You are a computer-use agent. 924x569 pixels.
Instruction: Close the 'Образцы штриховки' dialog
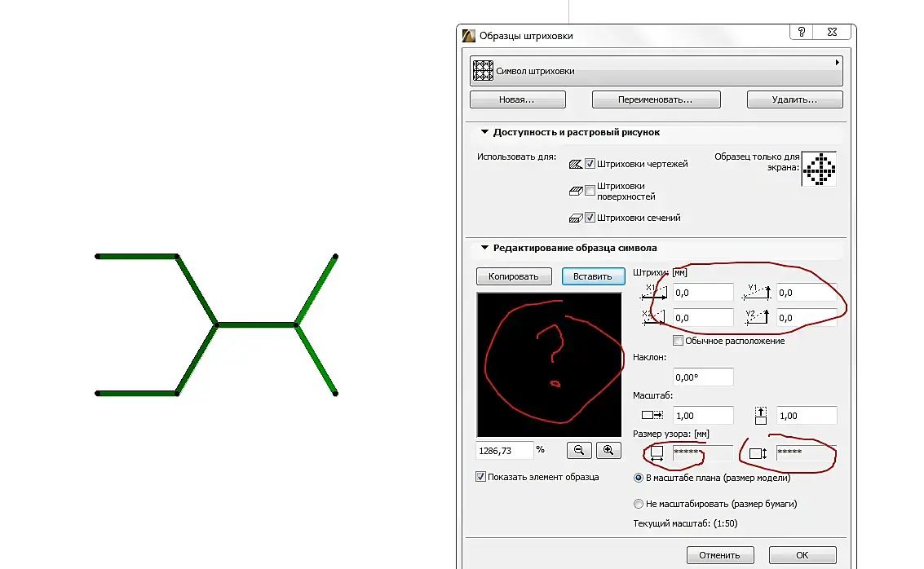[832, 32]
